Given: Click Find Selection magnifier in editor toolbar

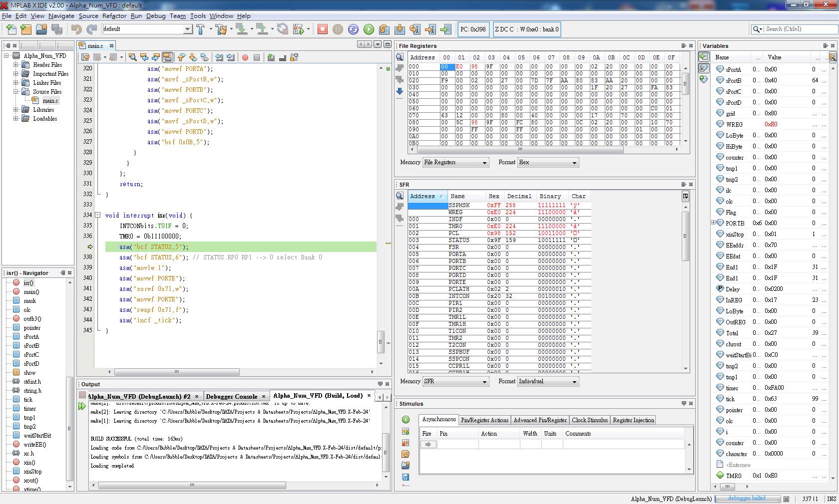Looking at the screenshot, I should tap(132, 57).
